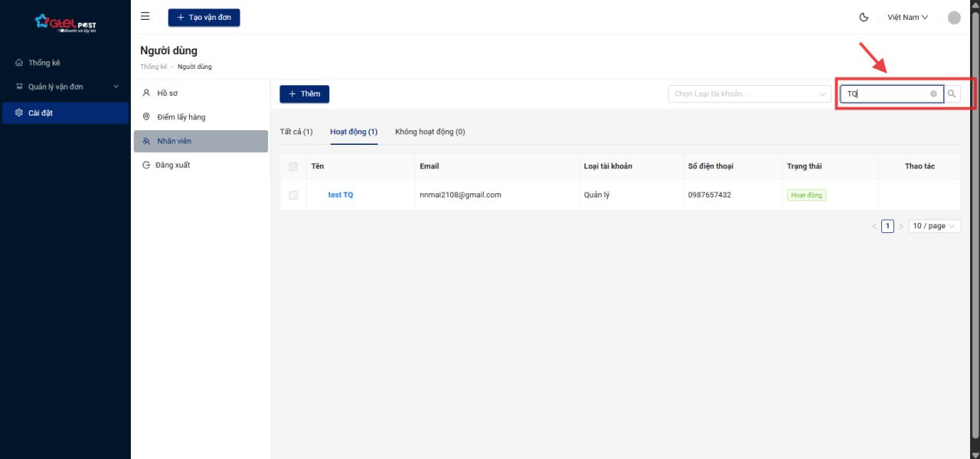Check the test TQ row checkbox
This screenshot has width=980, height=459.
point(293,195)
